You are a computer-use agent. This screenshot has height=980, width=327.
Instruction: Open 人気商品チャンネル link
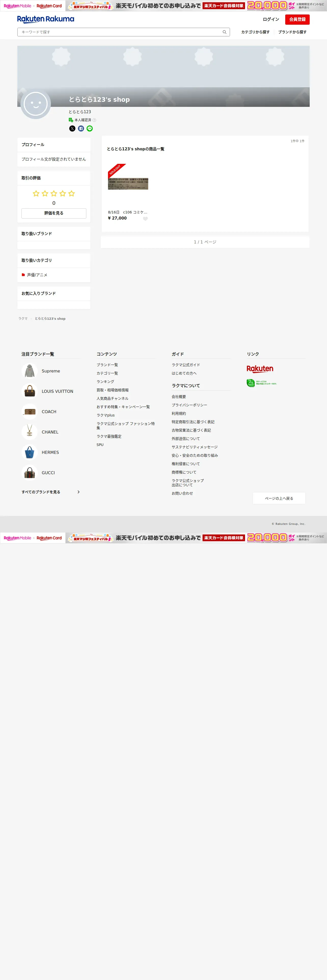[x=113, y=398]
